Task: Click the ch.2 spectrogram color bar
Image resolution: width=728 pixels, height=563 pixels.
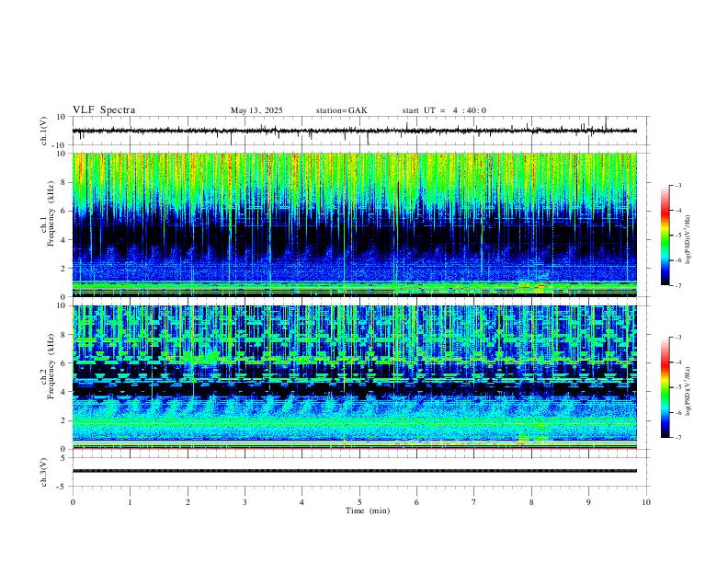Action: (665, 387)
